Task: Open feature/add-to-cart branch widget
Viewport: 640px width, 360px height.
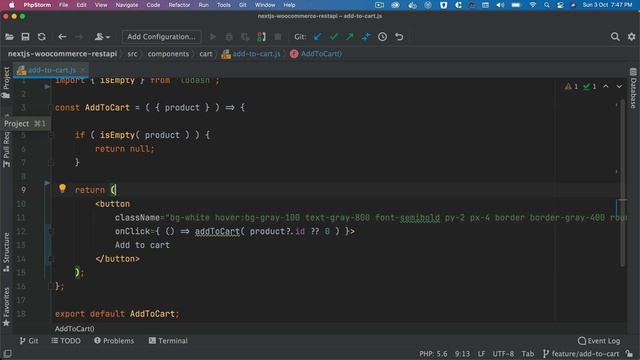Action: [581, 354]
